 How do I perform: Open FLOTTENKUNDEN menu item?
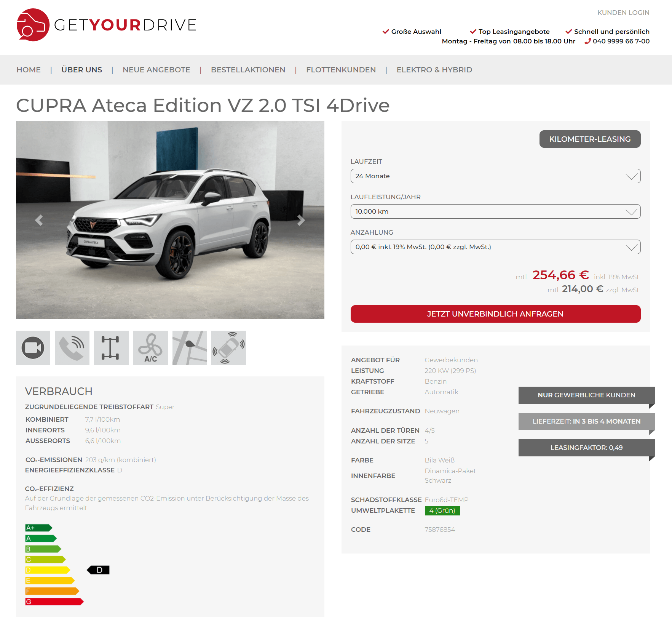tap(341, 70)
